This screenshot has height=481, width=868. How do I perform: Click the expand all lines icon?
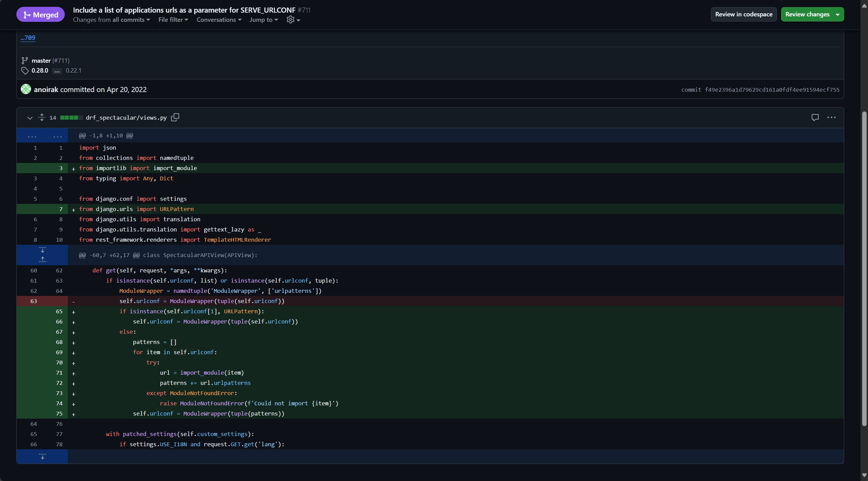point(42,117)
